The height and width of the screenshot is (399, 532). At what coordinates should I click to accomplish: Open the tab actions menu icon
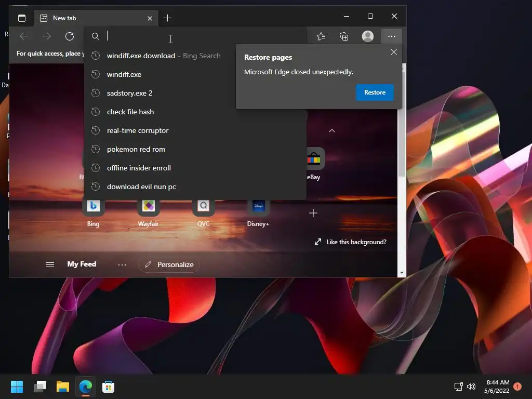(x=22, y=18)
